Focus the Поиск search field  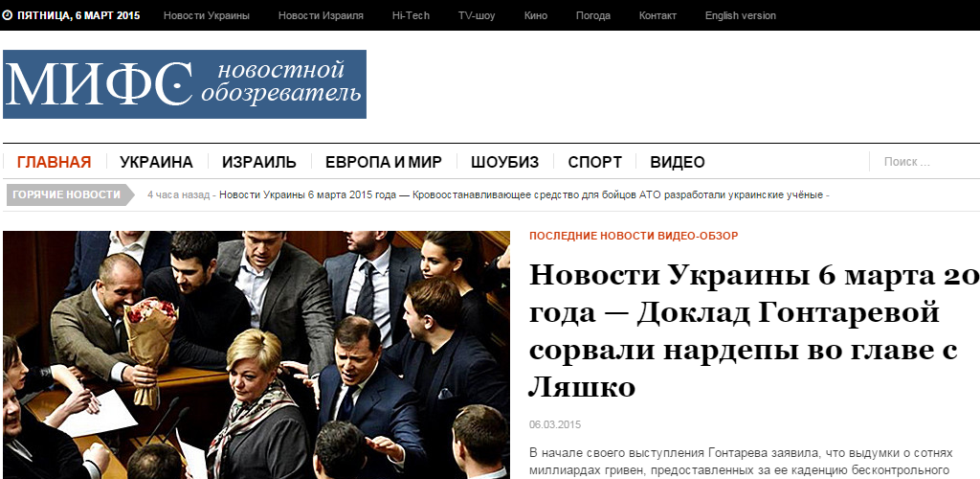click(x=925, y=162)
